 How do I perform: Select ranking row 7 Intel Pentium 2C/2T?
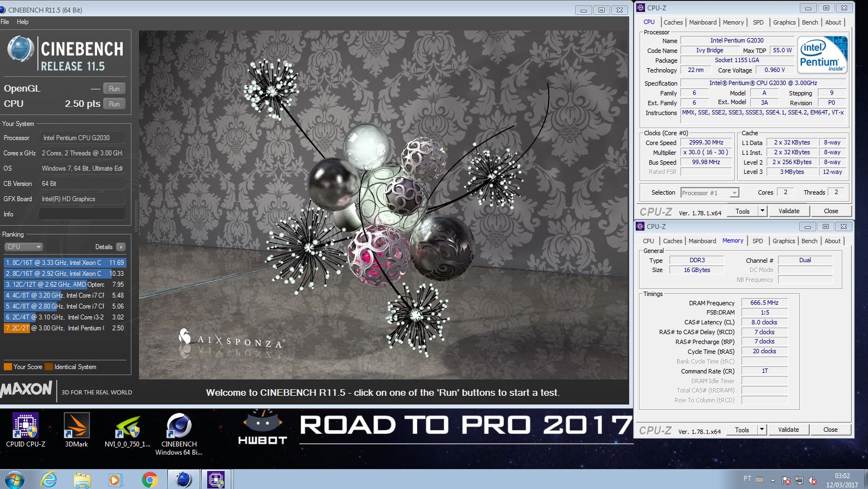pos(65,328)
